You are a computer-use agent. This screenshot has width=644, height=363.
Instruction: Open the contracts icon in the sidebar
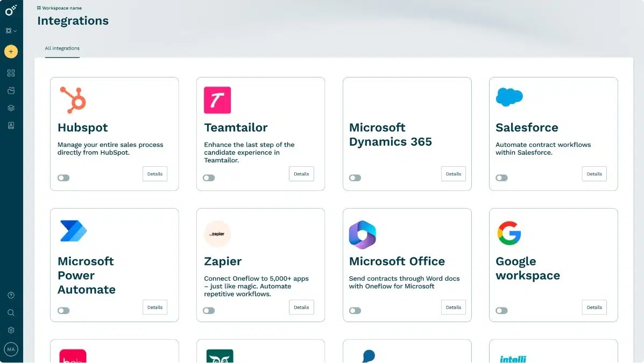point(11,90)
